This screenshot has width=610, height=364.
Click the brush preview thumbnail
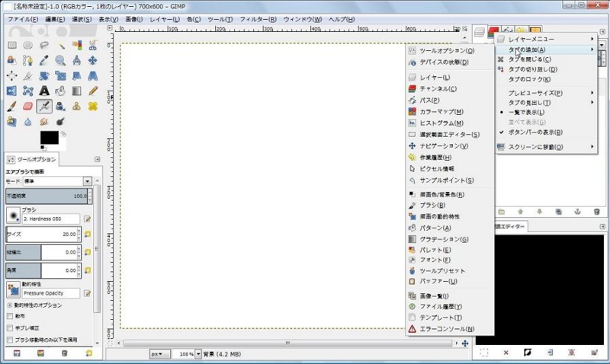point(13,216)
